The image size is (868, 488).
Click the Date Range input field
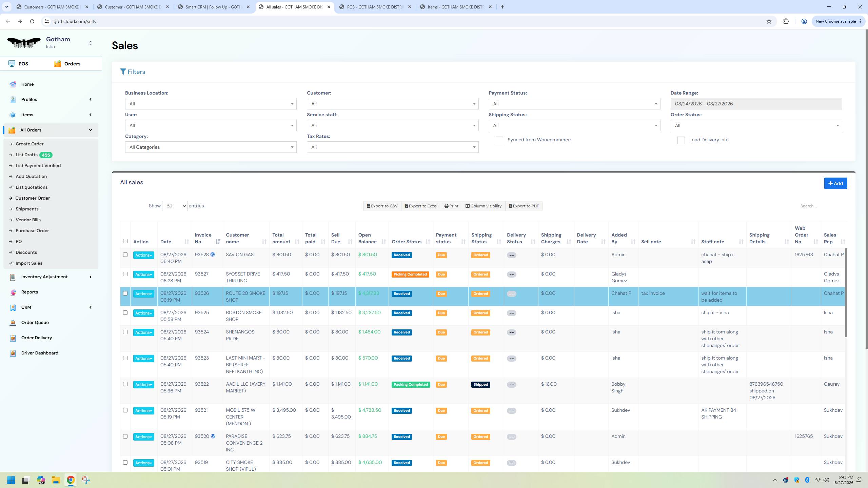coord(756,104)
